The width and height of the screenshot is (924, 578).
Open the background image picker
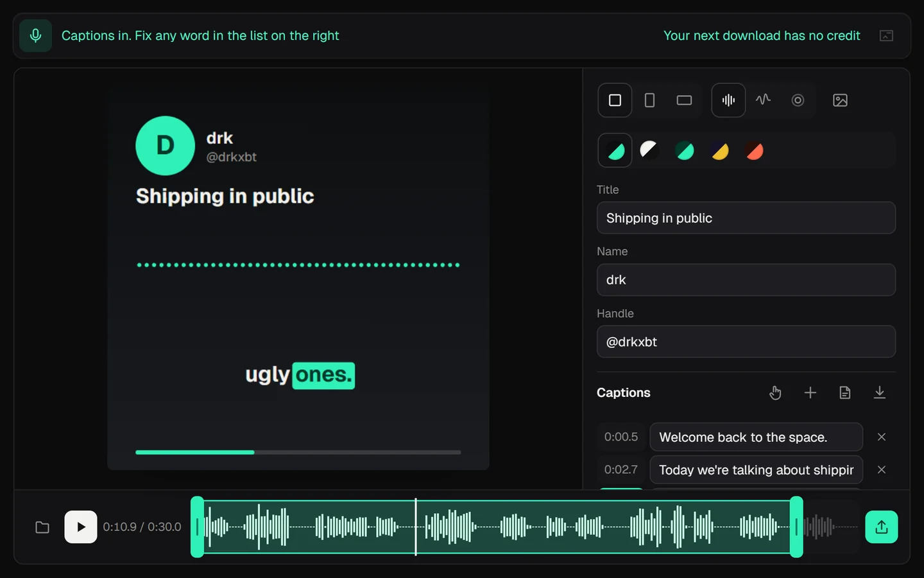(840, 100)
